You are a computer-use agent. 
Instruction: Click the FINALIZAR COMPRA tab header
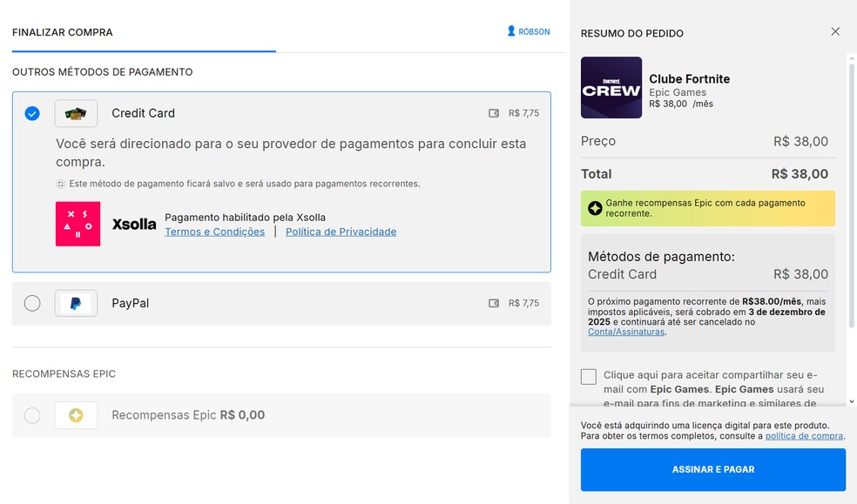63,32
